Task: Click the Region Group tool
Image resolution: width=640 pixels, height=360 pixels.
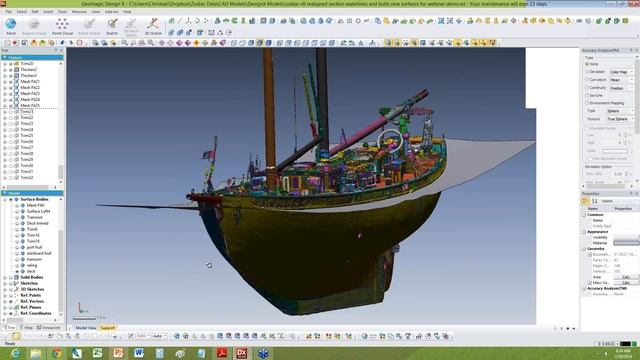Action: click(x=34, y=27)
